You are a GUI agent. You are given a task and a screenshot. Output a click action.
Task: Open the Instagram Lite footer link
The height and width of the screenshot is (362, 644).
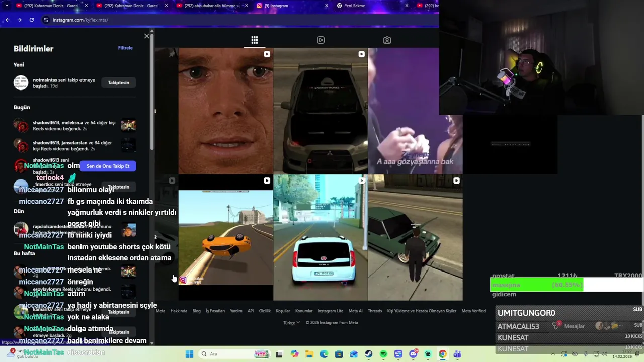(x=330, y=311)
